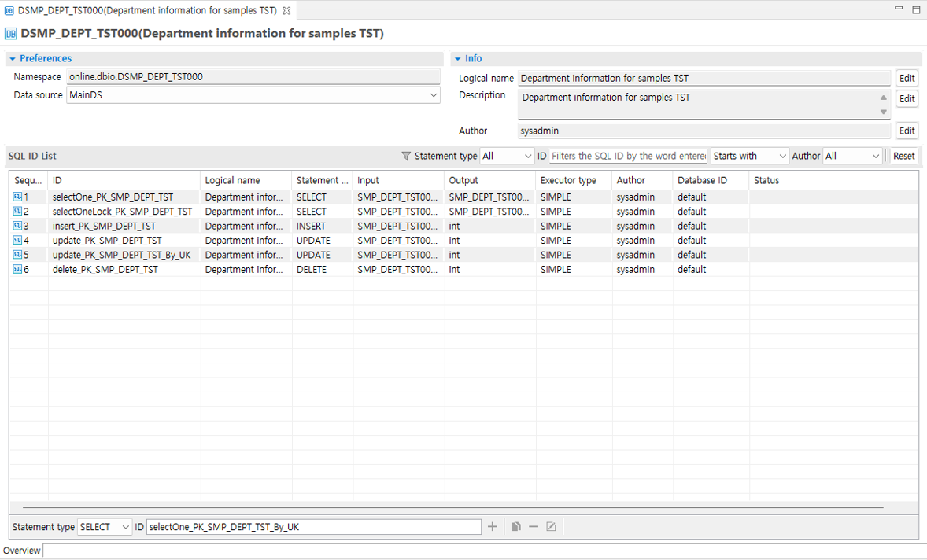Viewport: 927px width, 560px height.
Task: Click the remove (−) SQL statement icon
Action: [x=534, y=526]
